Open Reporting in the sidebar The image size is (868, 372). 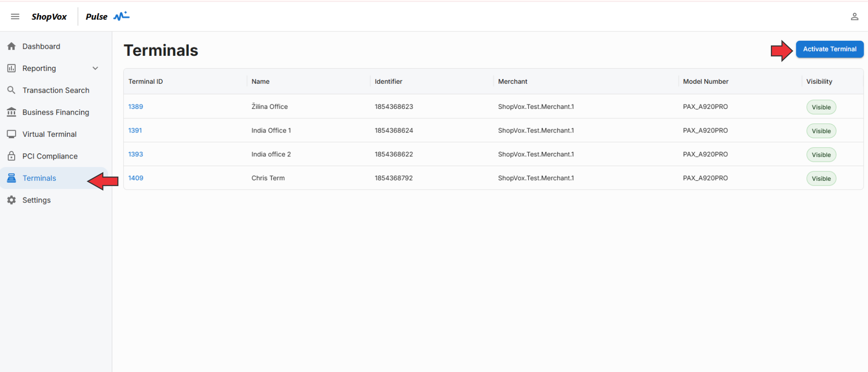point(39,68)
